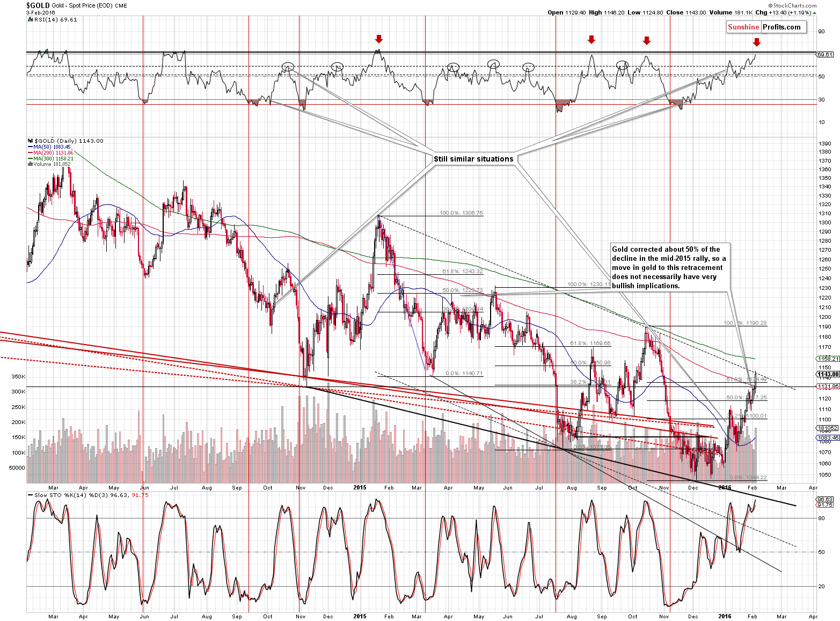The image size is (840, 621).
Task: Click the 69.61 RSI axis tag
Action: [825, 54]
